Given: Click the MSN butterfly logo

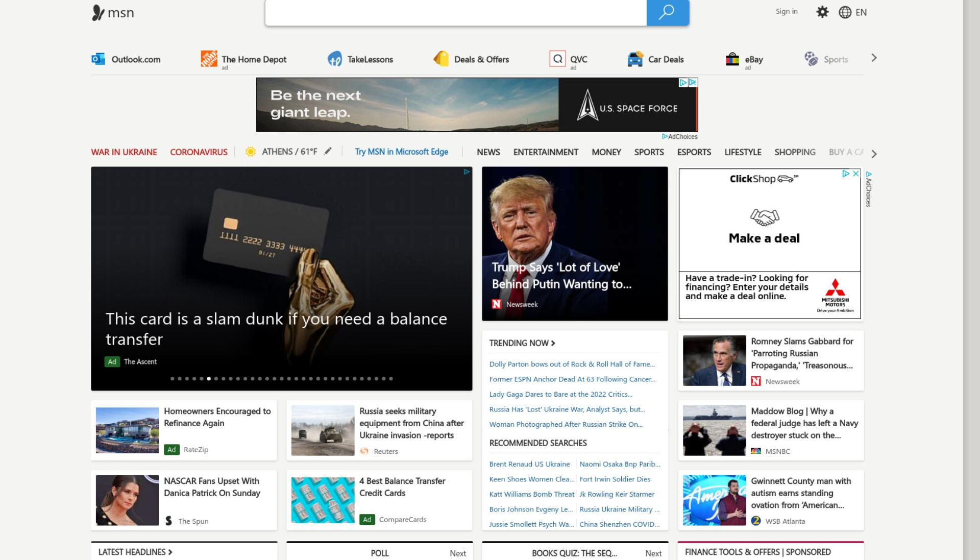Looking at the screenshot, I should tap(98, 13).
